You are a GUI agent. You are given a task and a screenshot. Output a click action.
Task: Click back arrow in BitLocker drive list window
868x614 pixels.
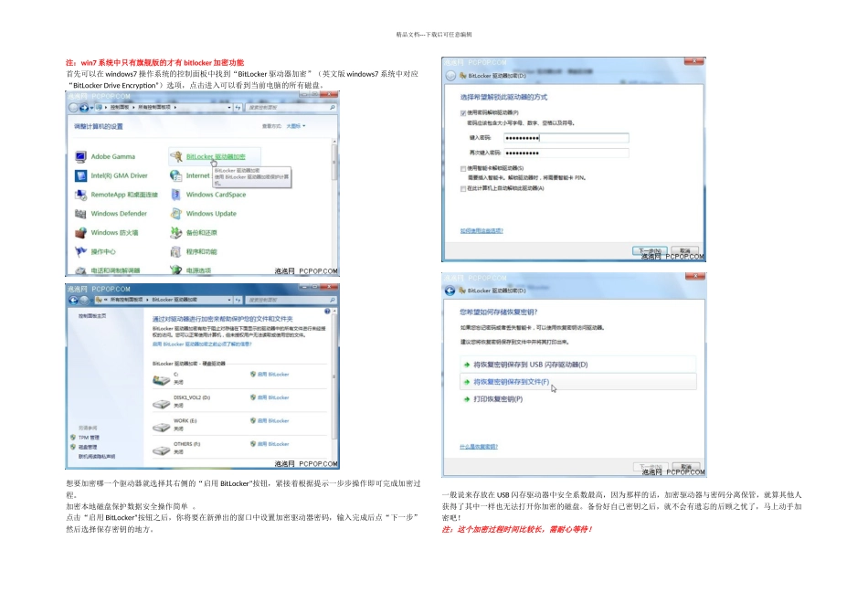[x=73, y=300]
